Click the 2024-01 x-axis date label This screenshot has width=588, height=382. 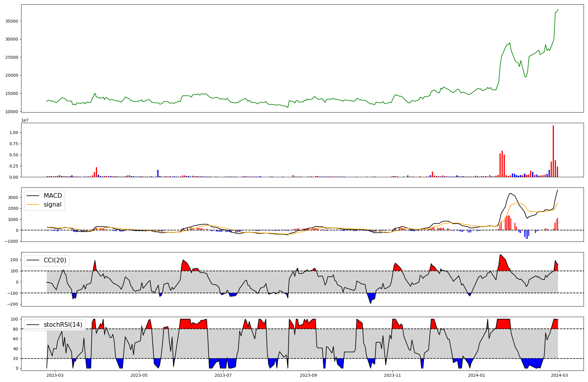[477, 375]
